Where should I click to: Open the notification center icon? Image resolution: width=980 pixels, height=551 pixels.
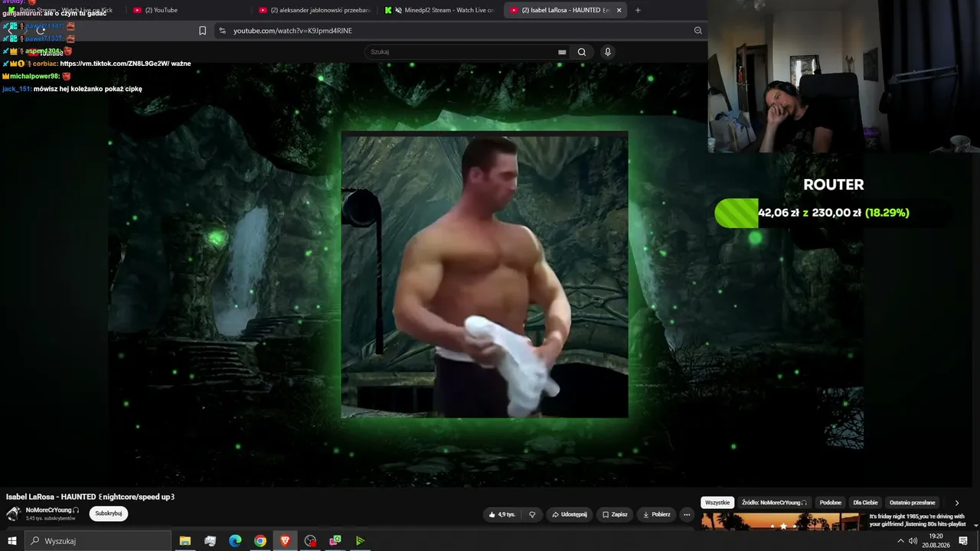(x=963, y=541)
